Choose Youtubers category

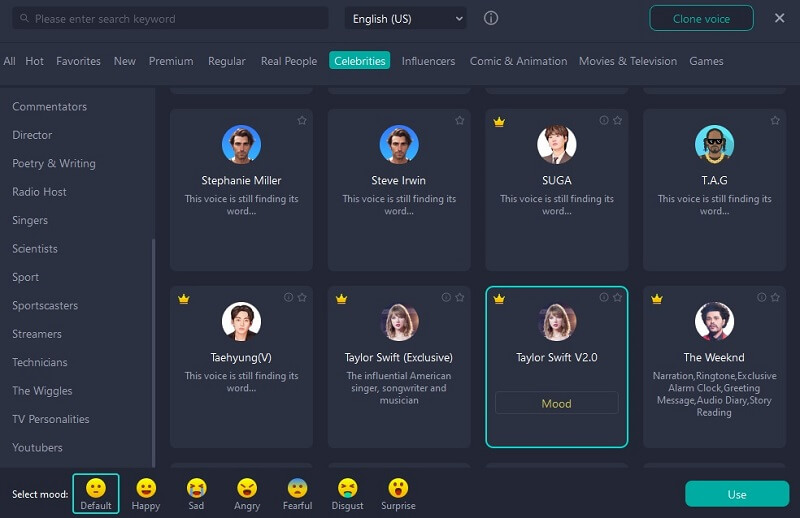pos(37,448)
